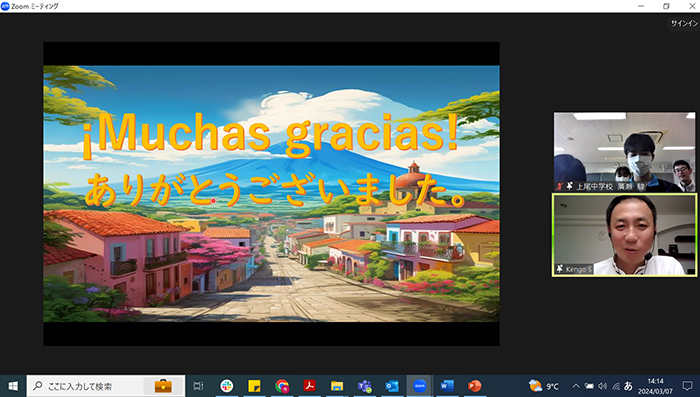Viewport: 700px width, 397px height.
Task: Open Task View from the taskbar
Action: coord(198,386)
